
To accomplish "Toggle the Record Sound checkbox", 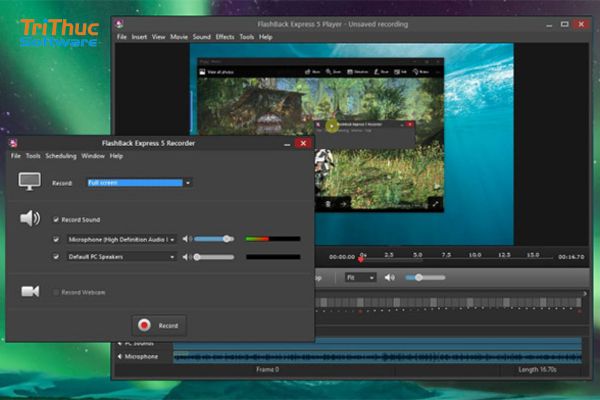I will coord(56,219).
